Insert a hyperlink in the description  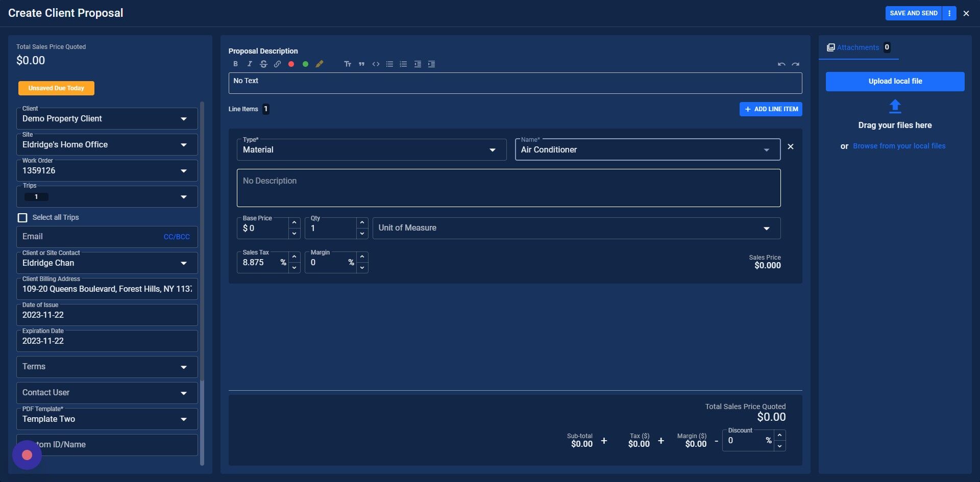tap(277, 64)
